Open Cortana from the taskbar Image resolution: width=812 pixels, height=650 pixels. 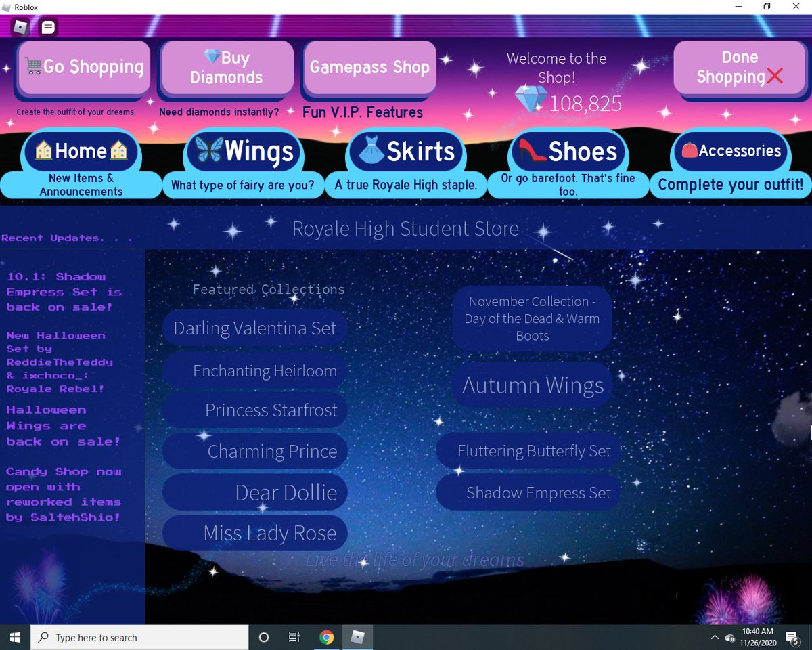tap(264, 637)
